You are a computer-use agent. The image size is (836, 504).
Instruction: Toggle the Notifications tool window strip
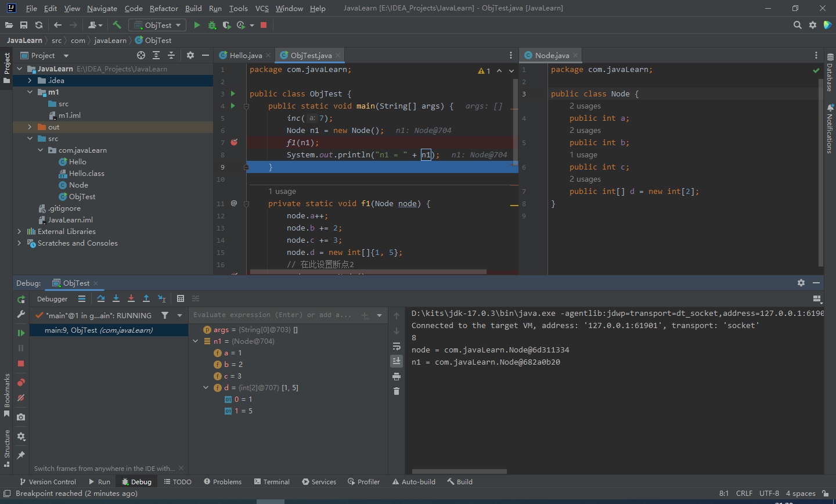tap(830, 129)
